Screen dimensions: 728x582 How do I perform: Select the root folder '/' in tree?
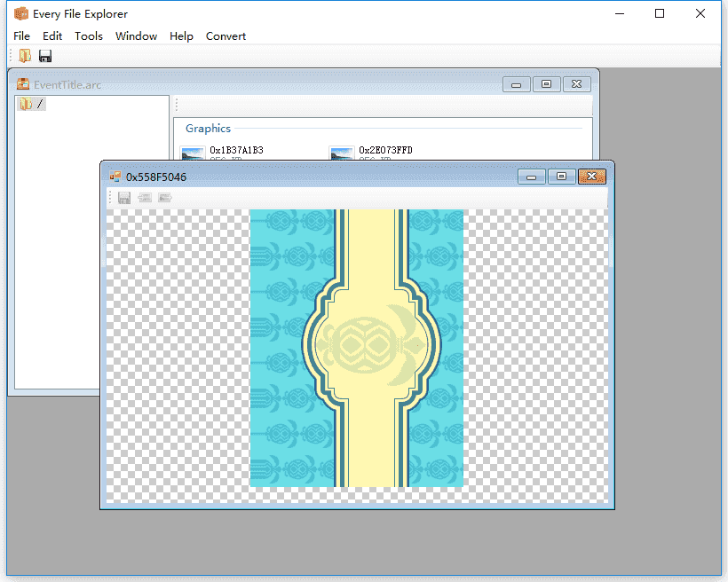pos(31,104)
